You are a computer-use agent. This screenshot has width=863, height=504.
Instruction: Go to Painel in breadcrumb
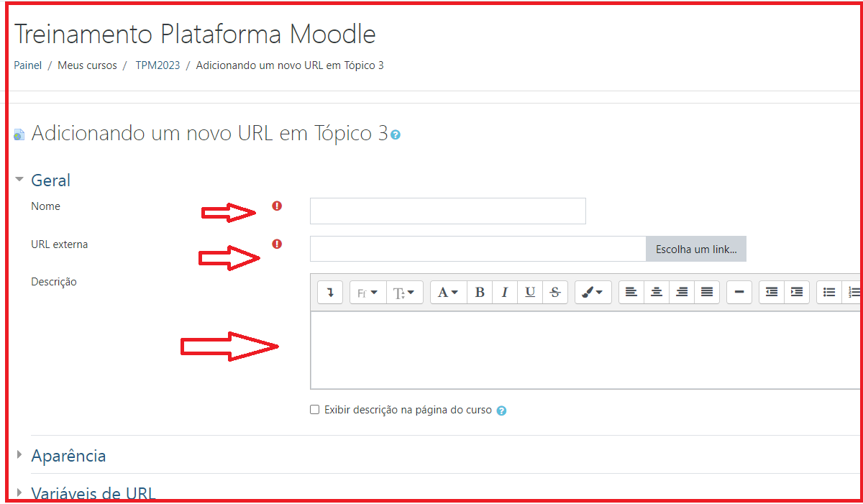28,65
